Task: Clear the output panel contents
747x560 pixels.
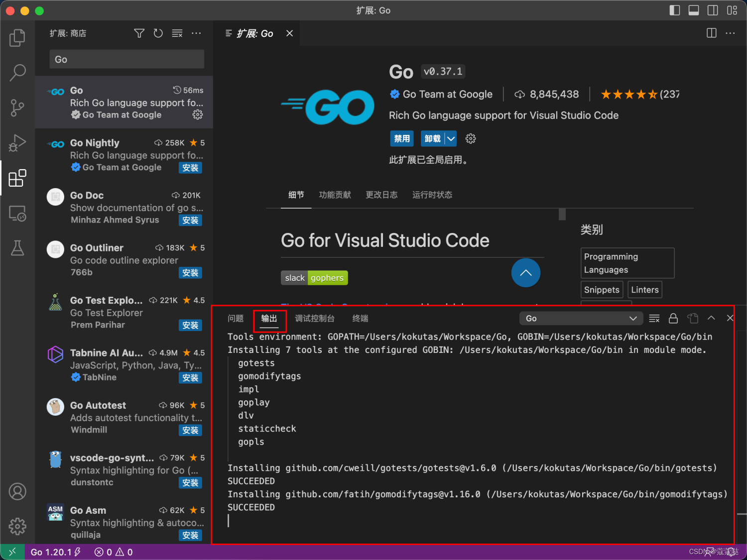Action: [x=654, y=318]
